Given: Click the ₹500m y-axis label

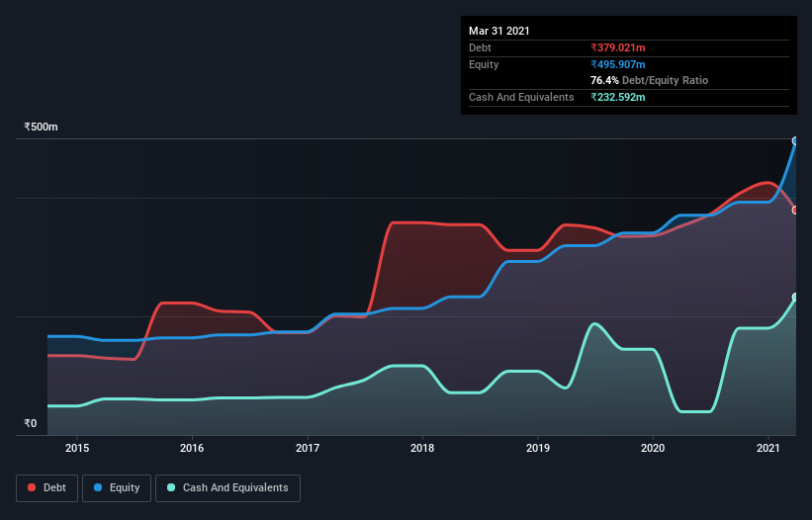Looking at the screenshot, I should pos(41,127).
